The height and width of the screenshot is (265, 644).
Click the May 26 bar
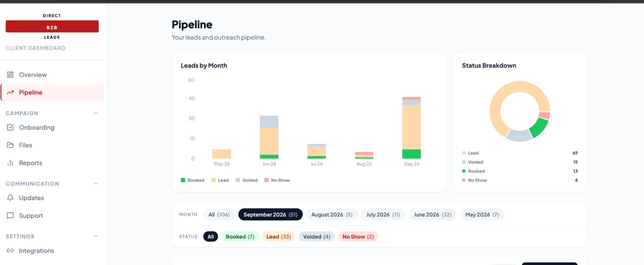click(221, 154)
